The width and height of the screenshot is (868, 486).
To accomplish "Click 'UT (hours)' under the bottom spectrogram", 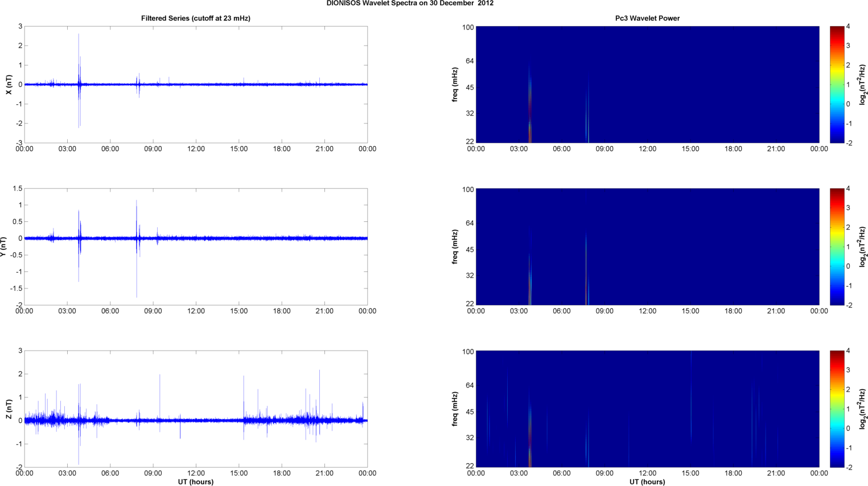I will [x=647, y=481].
